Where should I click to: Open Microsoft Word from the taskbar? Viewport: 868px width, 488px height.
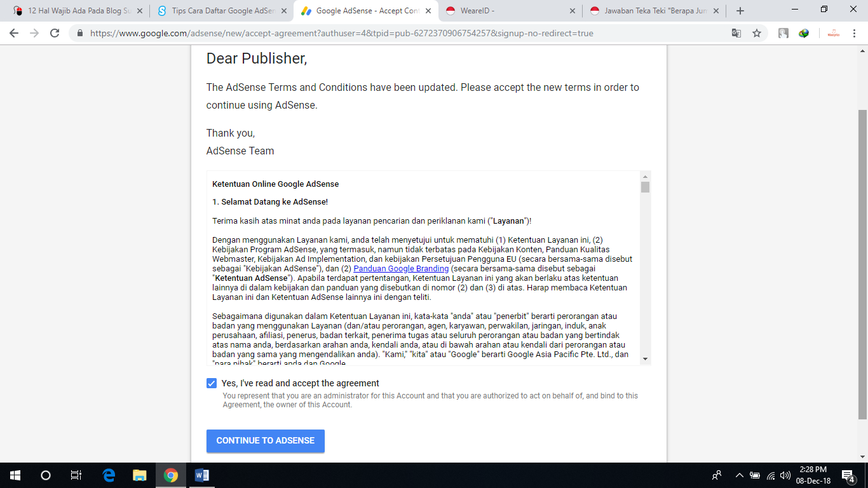202,475
